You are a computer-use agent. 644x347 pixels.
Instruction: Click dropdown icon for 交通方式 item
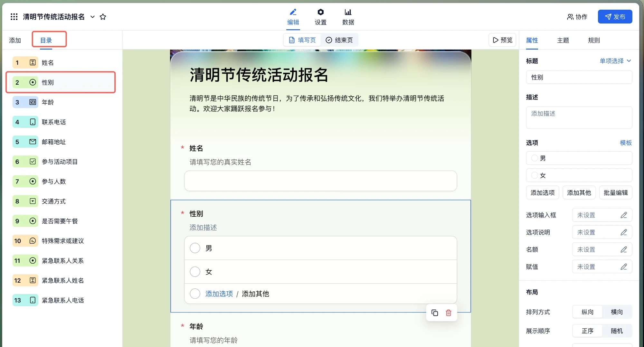click(33, 201)
